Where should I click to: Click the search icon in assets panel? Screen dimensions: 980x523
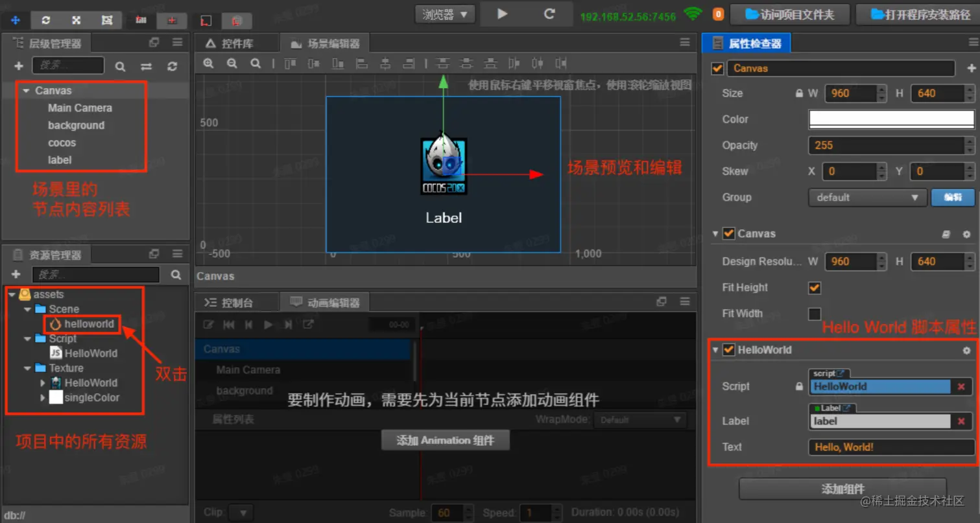tap(176, 275)
